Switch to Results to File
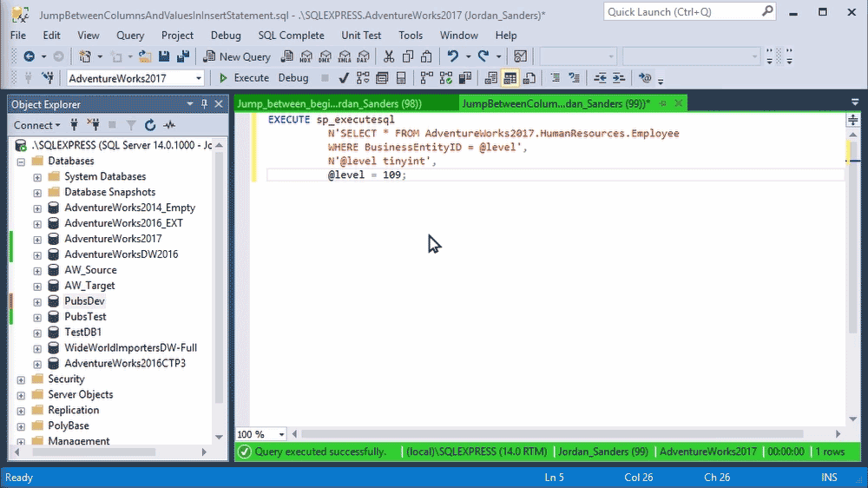Viewport: 868px width, 488px height. [x=529, y=78]
